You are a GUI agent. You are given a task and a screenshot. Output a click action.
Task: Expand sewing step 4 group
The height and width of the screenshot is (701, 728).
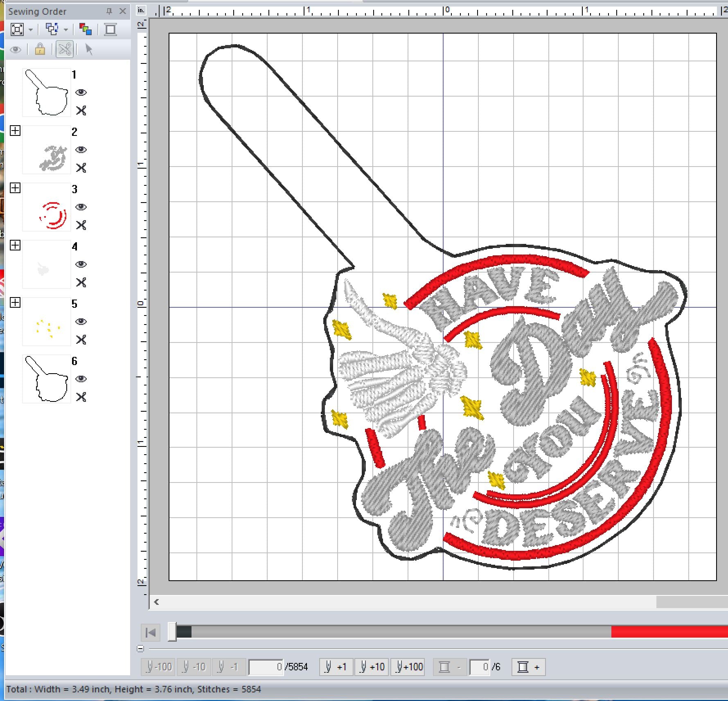click(15, 246)
